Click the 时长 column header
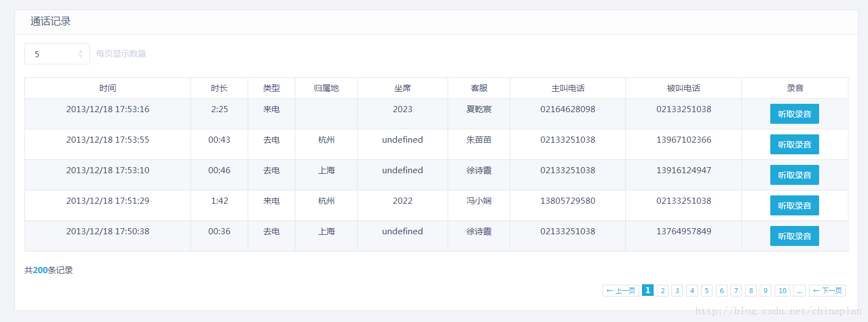Viewport: 868px width, 322px height. coord(219,88)
